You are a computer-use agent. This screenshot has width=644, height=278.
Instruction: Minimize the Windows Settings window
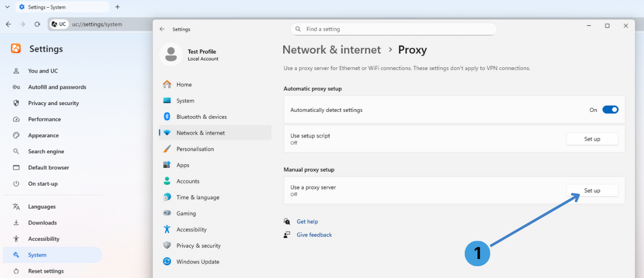point(589,26)
